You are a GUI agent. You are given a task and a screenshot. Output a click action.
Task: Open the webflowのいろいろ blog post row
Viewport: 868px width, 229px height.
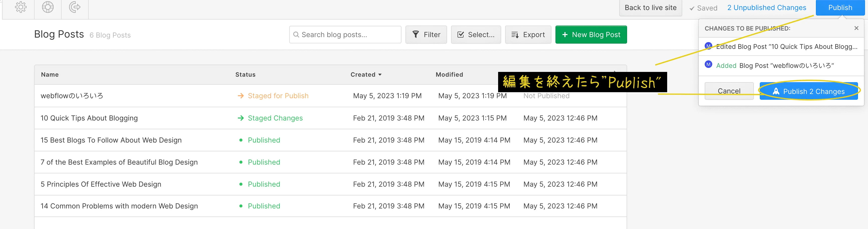click(72, 96)
